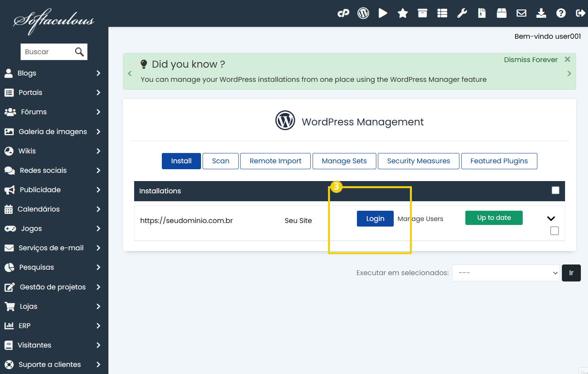Click the Wikis globe icon in sidebar
588x374 pixels.
coord(9,151)
